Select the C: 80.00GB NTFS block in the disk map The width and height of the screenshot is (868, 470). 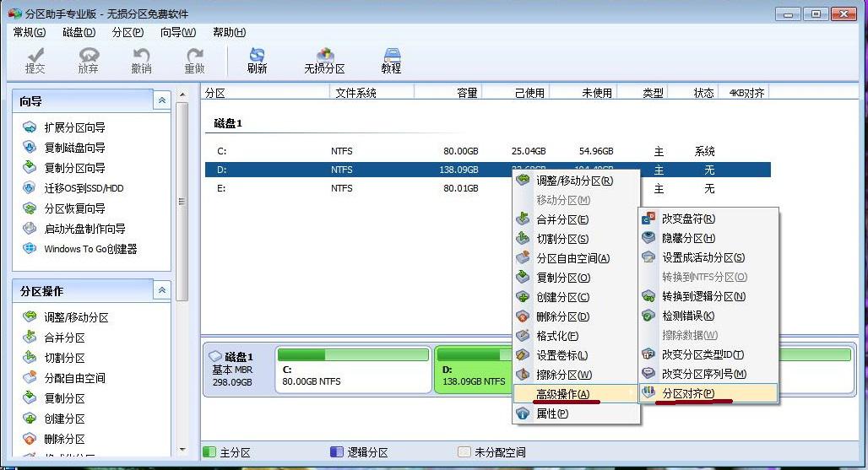click(353, 370)
